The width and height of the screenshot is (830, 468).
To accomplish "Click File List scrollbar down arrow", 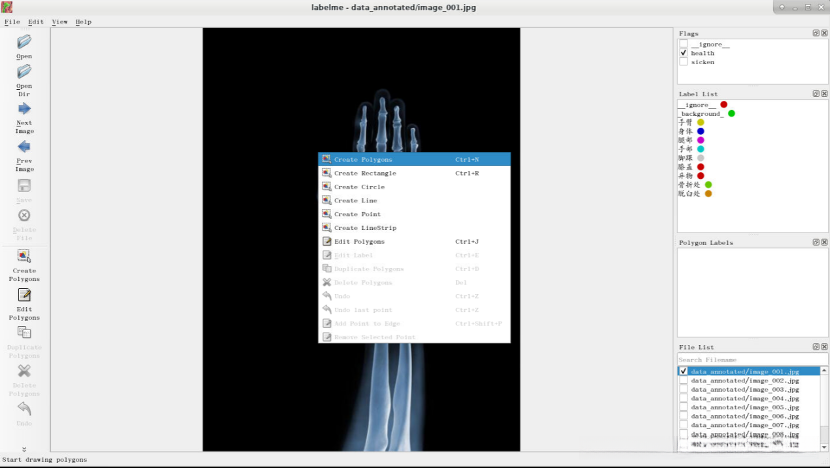I will (x=824, y=447).
